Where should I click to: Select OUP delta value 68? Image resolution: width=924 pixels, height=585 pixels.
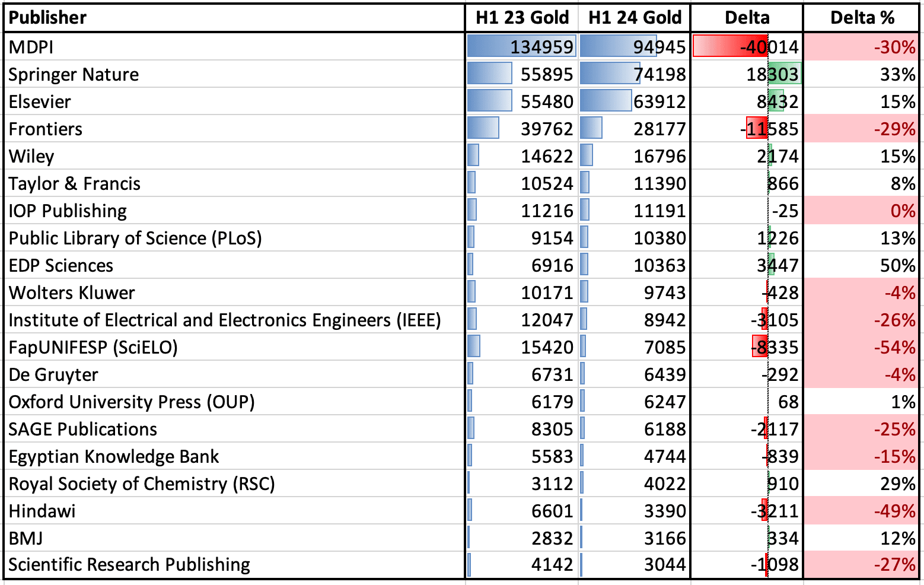click(x=747, y=401)
